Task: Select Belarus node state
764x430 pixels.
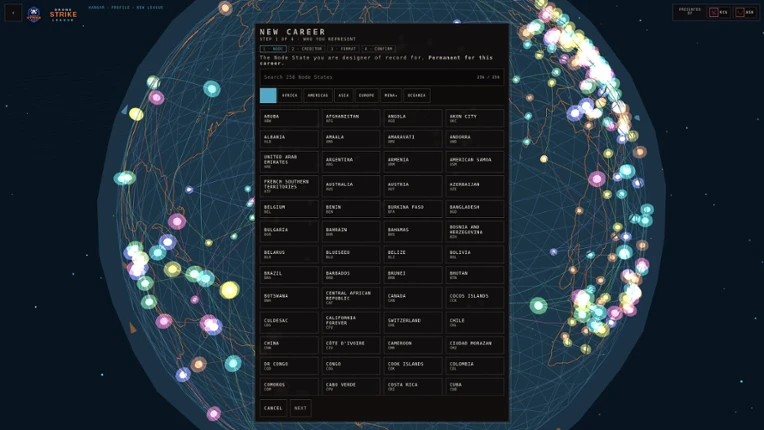Action: [x=289, y=254]
